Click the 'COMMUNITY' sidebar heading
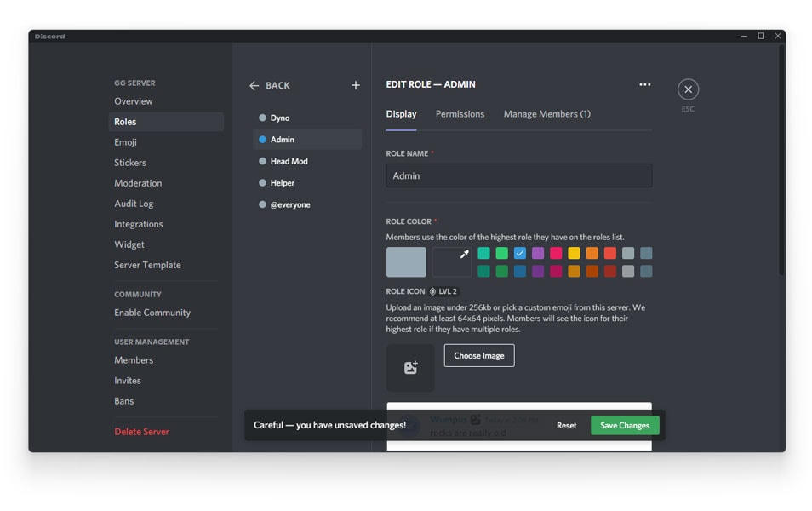 pos(138,295)
